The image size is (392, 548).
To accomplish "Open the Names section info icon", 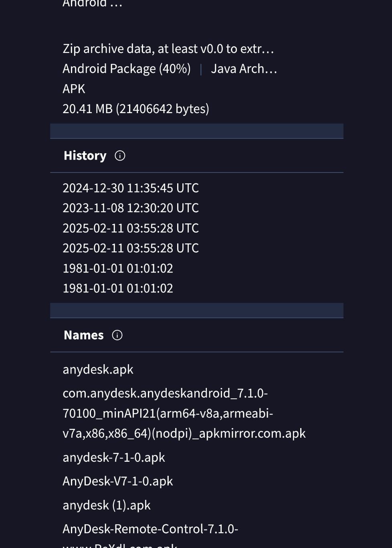I will point(117,335).
